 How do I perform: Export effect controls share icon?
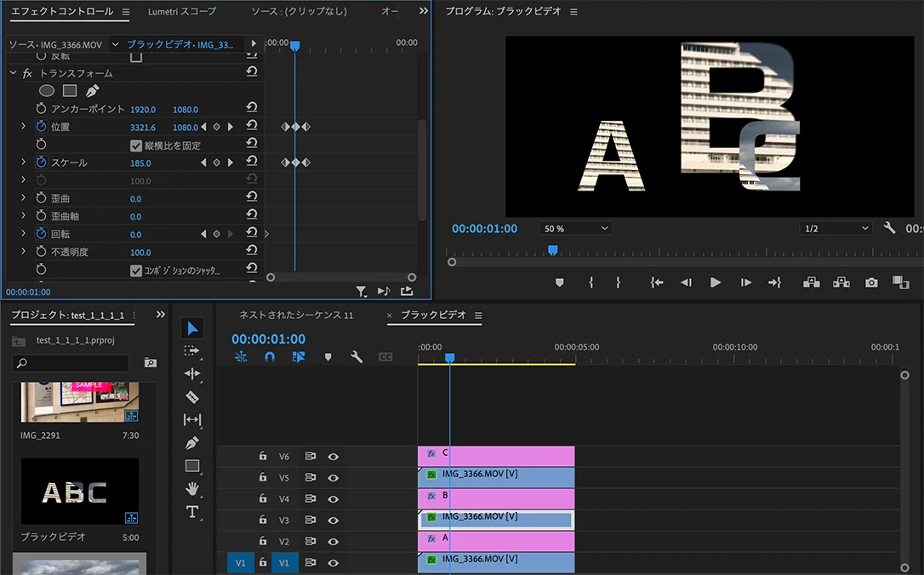(x=407, y=291)
